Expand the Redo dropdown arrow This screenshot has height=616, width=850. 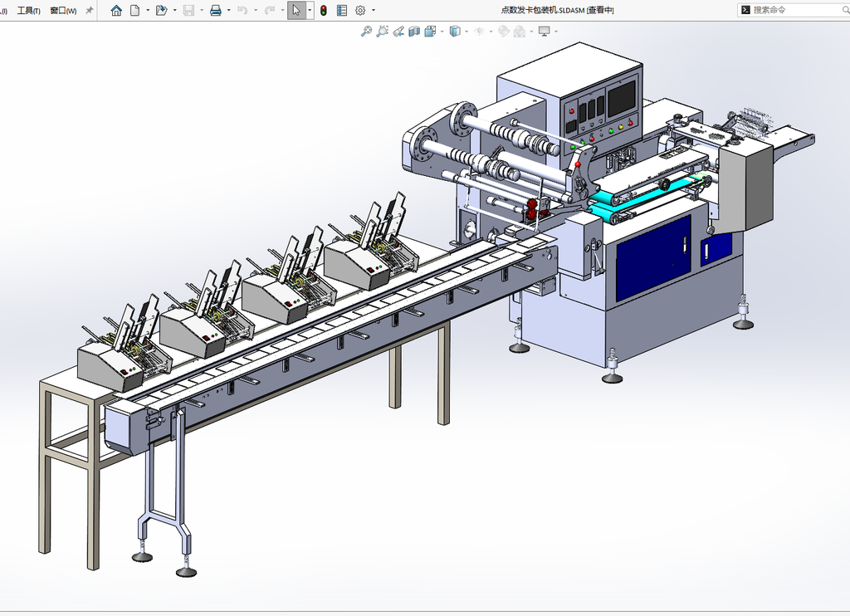[282, 10]
